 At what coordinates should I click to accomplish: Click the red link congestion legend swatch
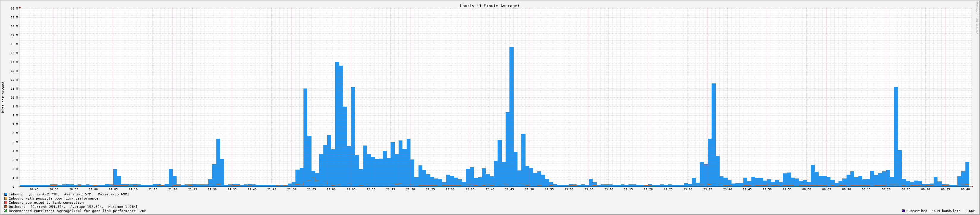6,203
